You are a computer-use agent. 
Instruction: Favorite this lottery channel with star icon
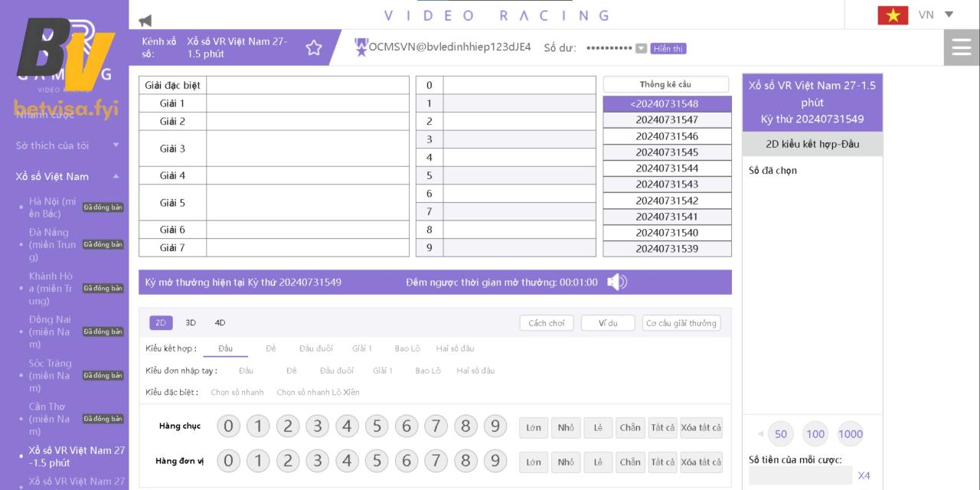pos(314,48)
